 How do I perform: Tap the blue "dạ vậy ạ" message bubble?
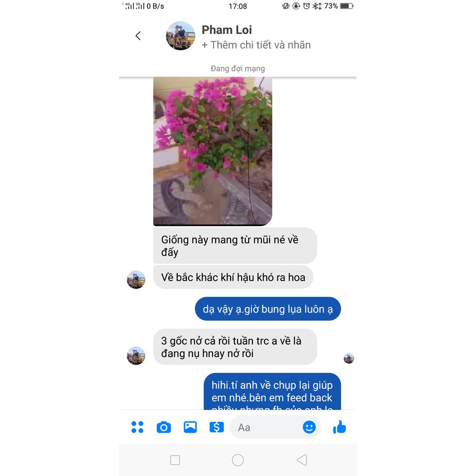268,309
